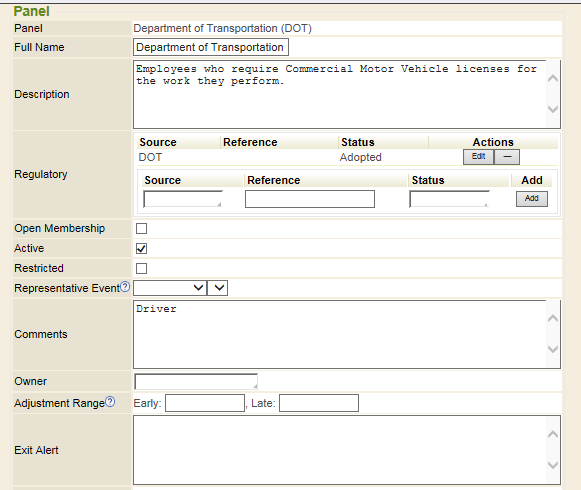Viewport: 581px width, 490px height.
Task: Focus the Late adjustment range field
Action: 319,403
